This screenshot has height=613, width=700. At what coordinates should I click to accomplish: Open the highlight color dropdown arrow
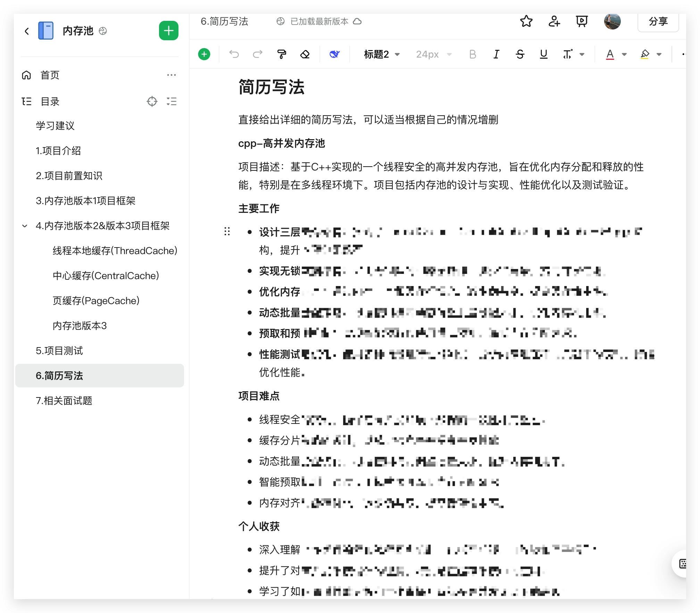point(659,54)
